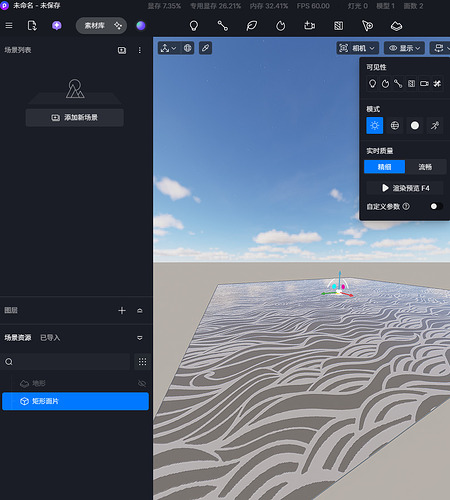Click the purple sphere material icon

click(x=141, y=26)
